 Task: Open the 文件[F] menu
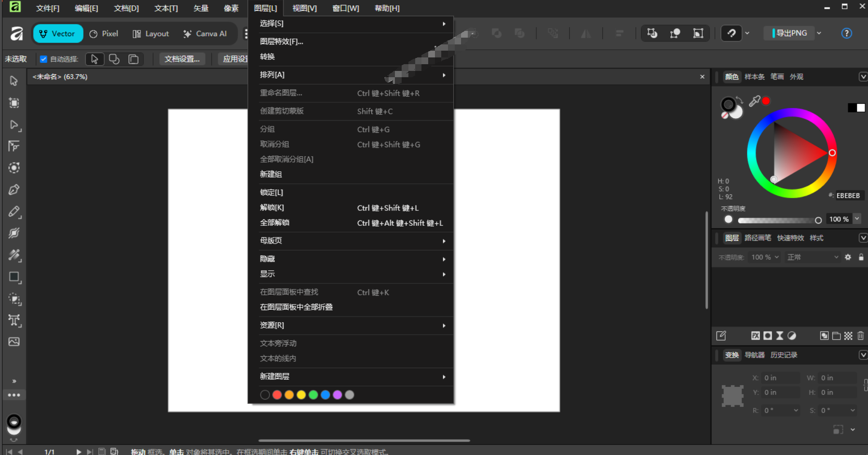(x=47, y=8)
